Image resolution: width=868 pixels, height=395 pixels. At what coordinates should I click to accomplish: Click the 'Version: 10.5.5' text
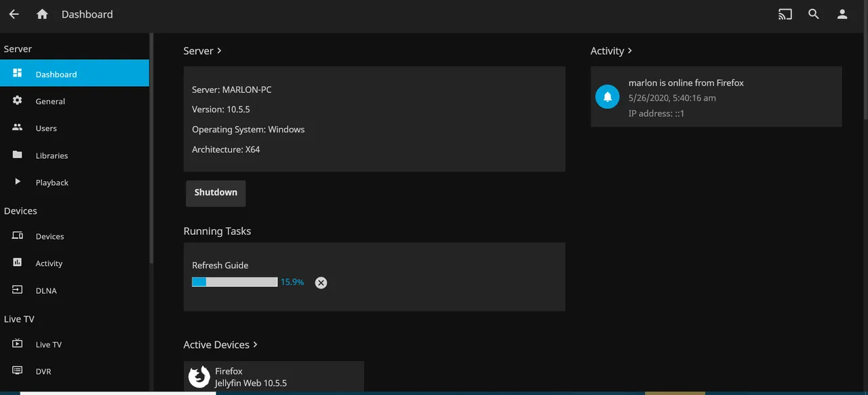221,109
